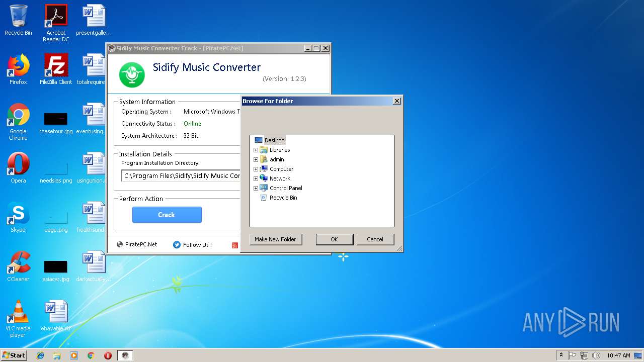Cancel the Browse For Folder dialog
644x362 pixels.
point(375,239)
